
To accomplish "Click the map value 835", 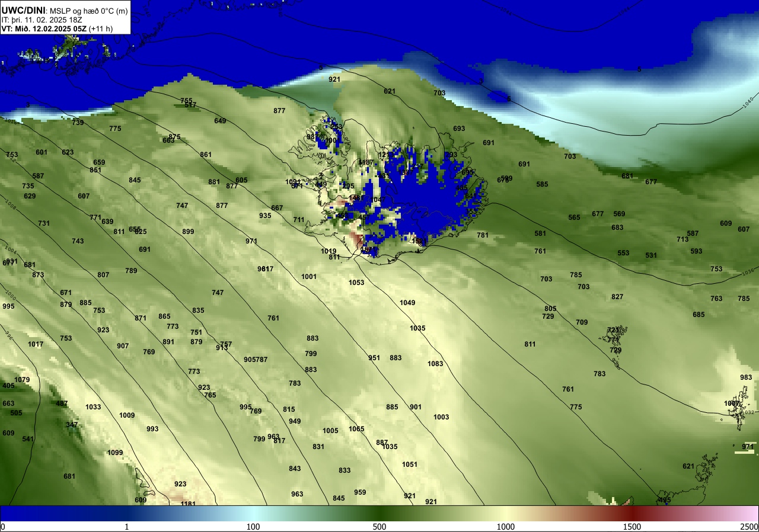I will click(198, 310).
